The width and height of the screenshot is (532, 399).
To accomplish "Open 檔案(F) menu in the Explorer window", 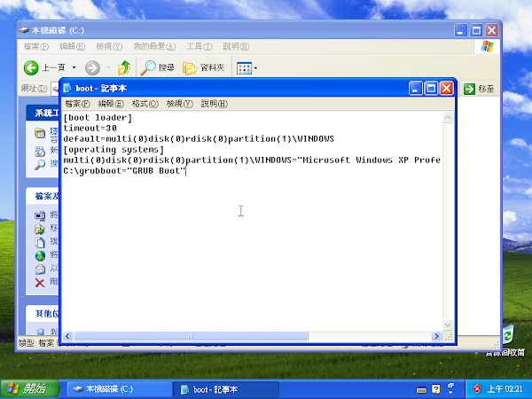I will (x=36, y=46).
